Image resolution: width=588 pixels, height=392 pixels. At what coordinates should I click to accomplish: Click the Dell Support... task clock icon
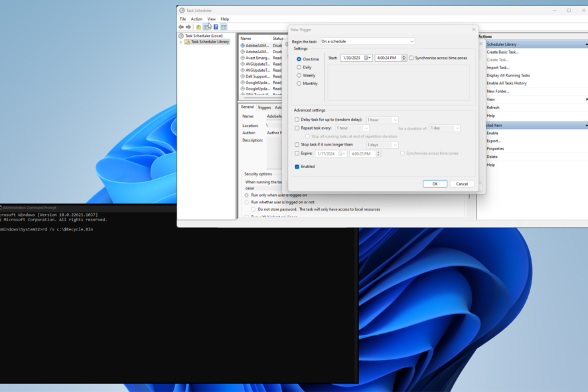(243, 76)
